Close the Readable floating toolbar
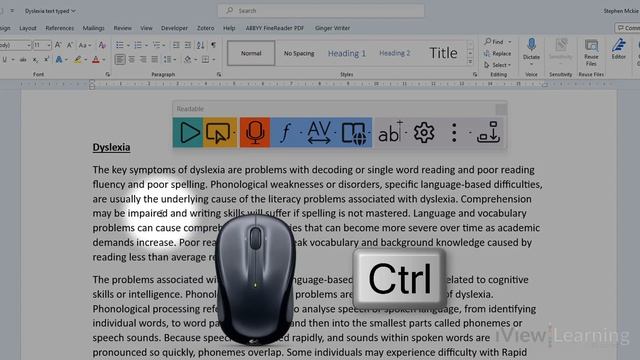Image resolution: width=640 pixels, height=360 pixels. point(501,109)
